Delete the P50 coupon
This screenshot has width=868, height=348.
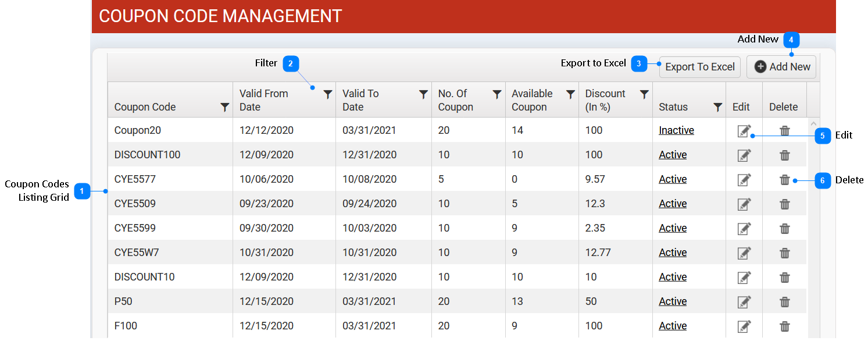(x=785, y=302)
